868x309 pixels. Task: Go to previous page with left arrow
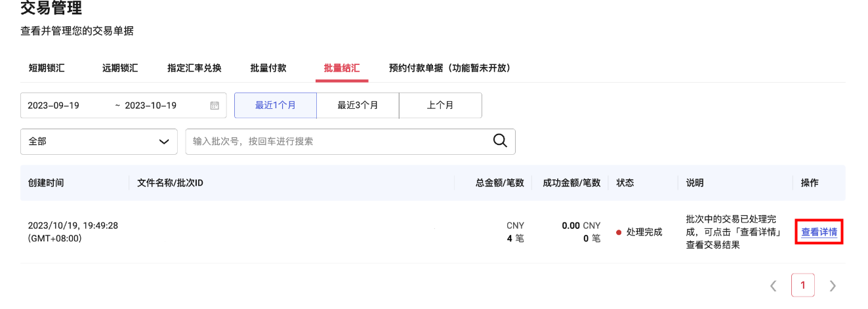774,286
